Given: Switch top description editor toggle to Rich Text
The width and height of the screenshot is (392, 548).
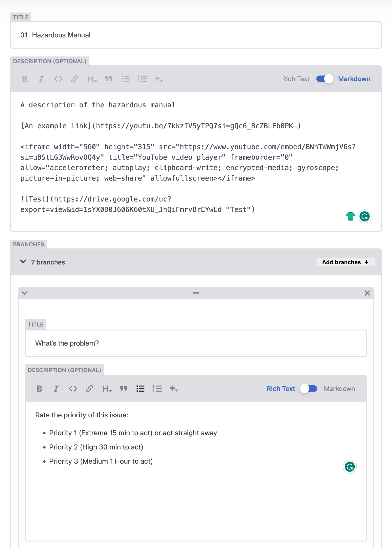Looking at the screenshot, I should (325, 79).
